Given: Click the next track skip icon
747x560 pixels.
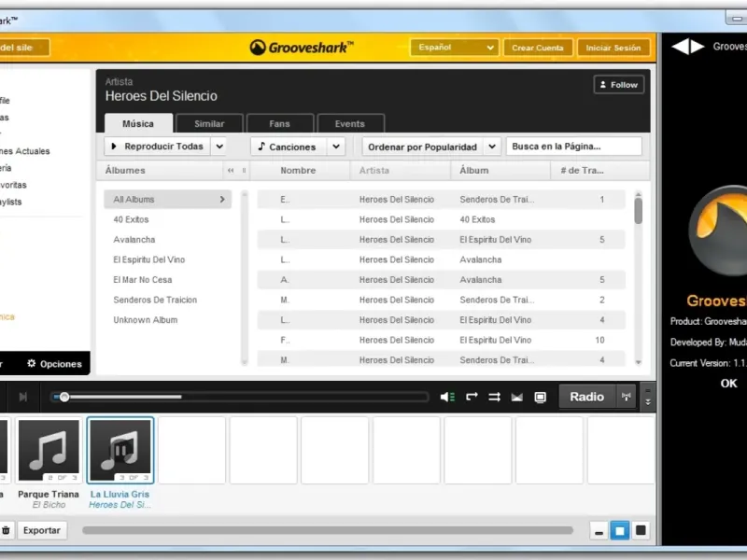Looking at the screenshot, I should (x=22, y=397).
